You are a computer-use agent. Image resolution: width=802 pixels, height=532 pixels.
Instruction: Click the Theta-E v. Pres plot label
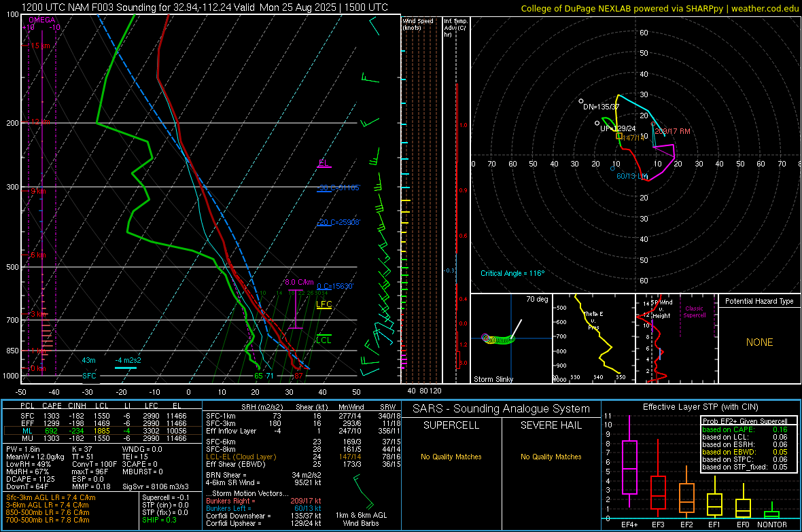(593, 320)
